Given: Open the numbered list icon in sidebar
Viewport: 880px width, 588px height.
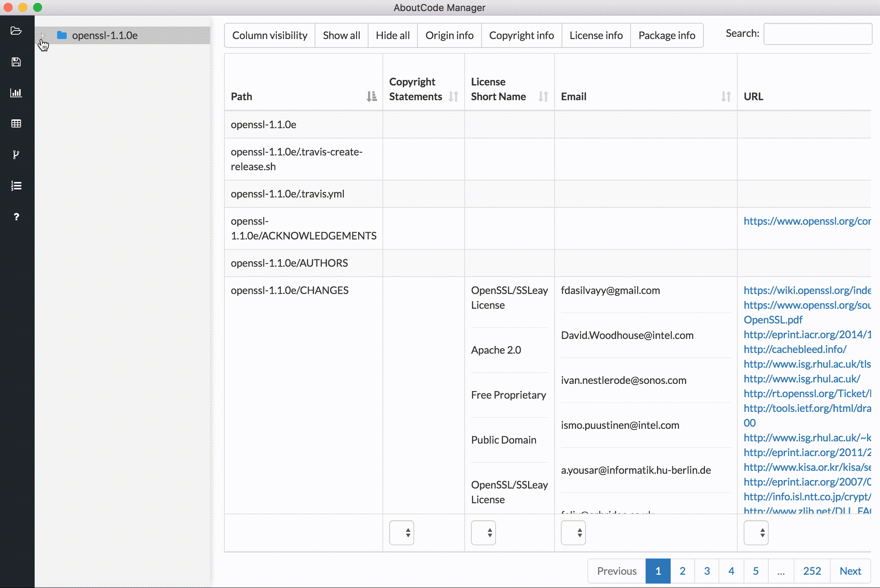Looking at the screenshot, I should coord(16,186).
